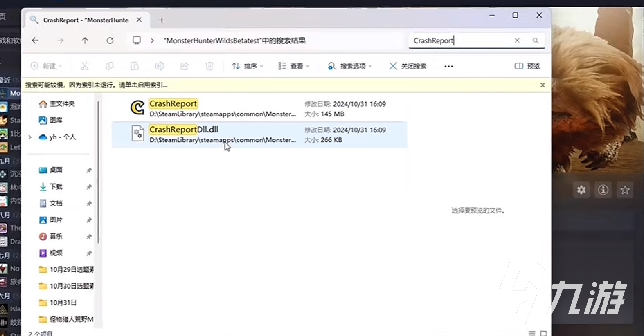Click the CrashReportDll.dll file icon

(138, 134)
